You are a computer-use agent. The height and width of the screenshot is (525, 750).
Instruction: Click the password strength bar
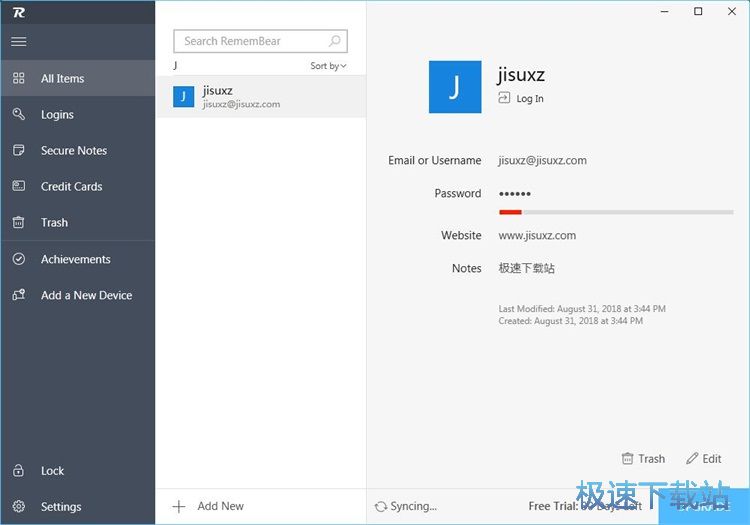point(616,212)
